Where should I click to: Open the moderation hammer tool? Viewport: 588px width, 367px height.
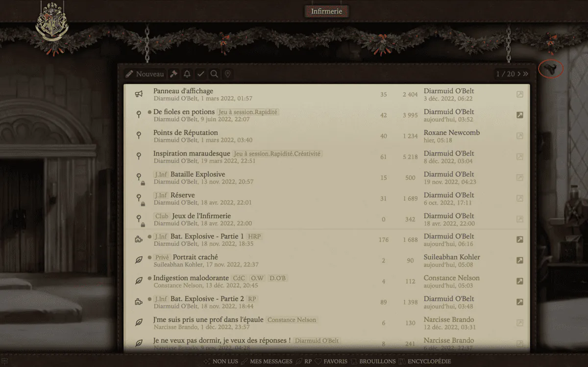(x=173, y=74)
